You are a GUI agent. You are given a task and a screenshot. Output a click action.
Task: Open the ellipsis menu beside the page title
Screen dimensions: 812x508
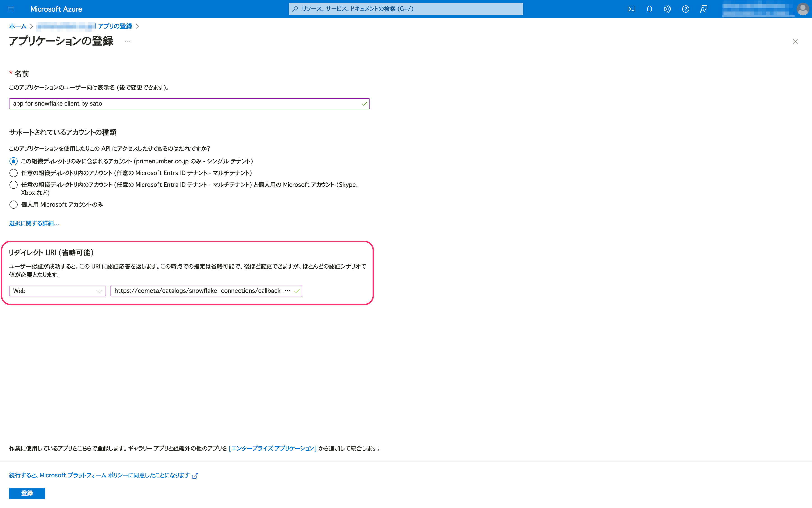(128, 41)
